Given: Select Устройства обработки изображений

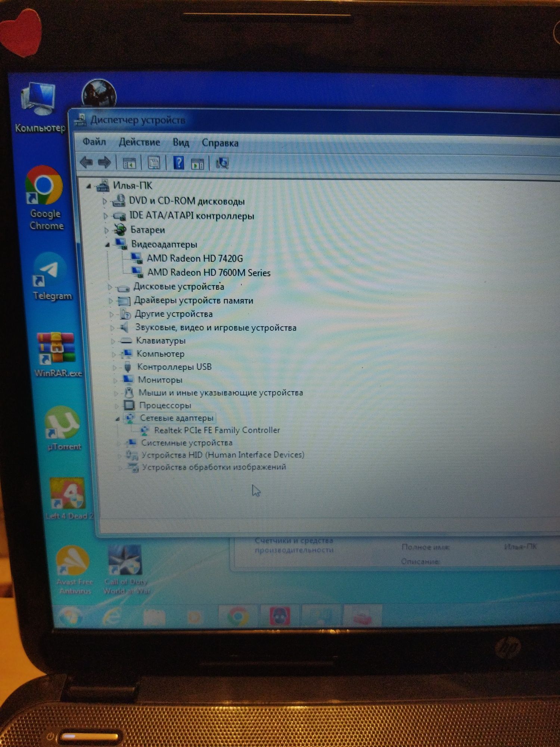Looking at the screenshot, I should click(x=214, y=467).
